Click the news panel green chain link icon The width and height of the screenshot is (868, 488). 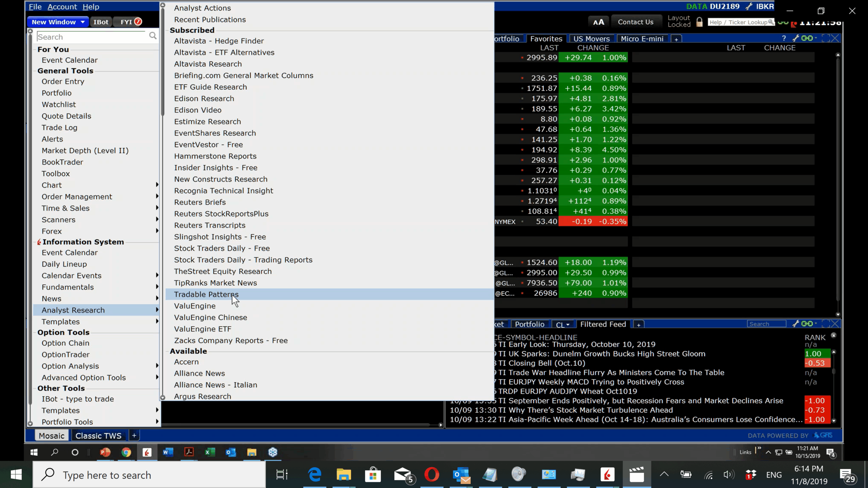click(x=807, y=324)
